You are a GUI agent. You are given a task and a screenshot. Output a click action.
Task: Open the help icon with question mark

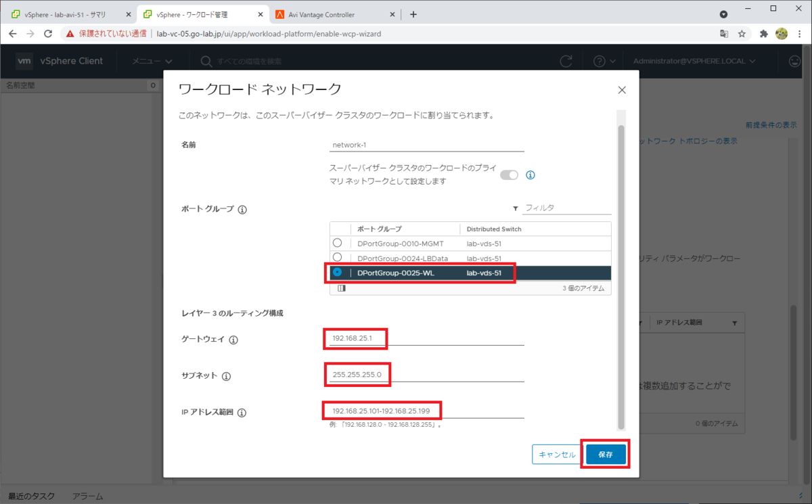(x=601, y=61)
